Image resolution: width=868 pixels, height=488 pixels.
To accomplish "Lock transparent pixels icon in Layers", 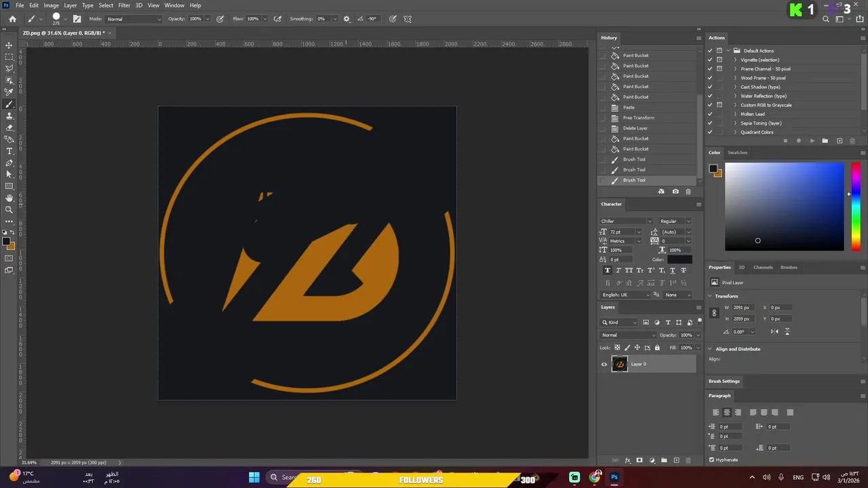I will pyautogui.click(x=617, y=348).
